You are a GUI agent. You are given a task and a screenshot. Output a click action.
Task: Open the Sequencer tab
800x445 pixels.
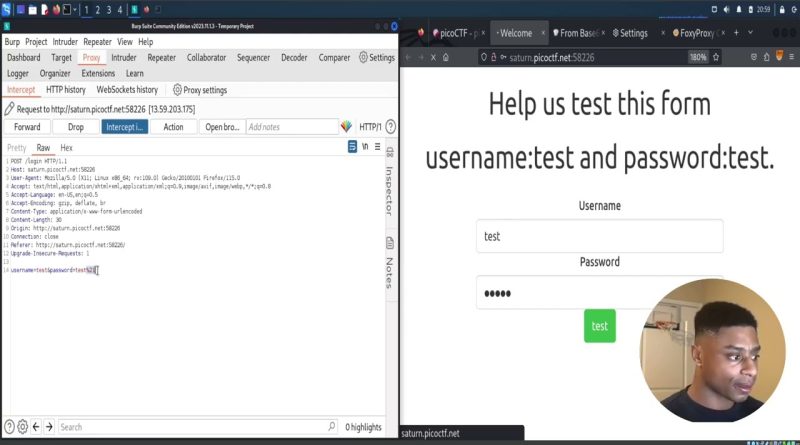[254, 58]
